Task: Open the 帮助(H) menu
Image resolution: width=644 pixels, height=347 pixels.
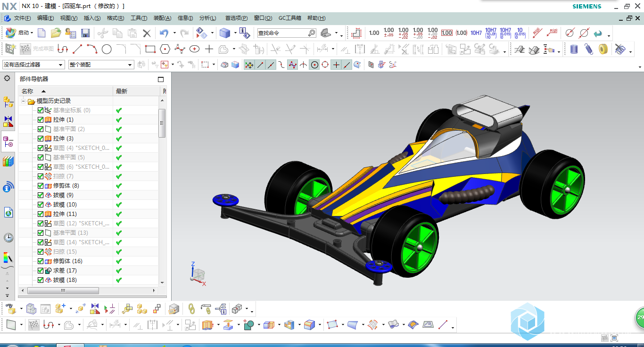Action: [x=316, y=18]
